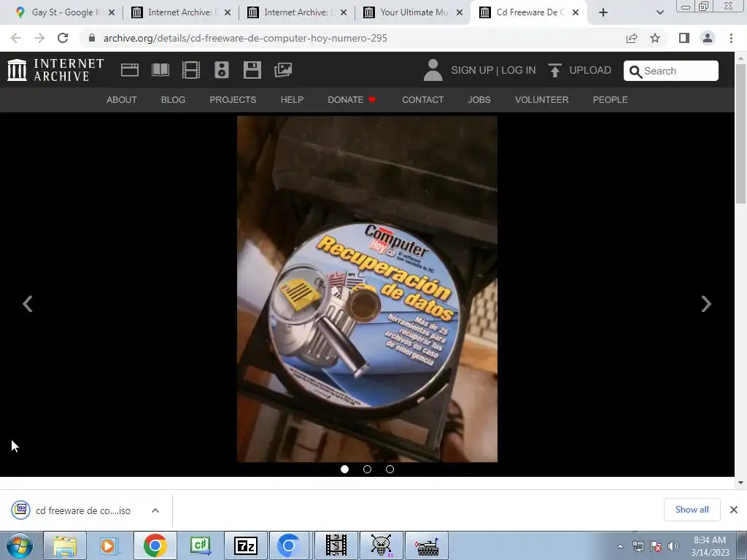The width and height of the screenshot is (747, 560).
Task: Click the DONATE link
Action: click(x=352, y=99)
